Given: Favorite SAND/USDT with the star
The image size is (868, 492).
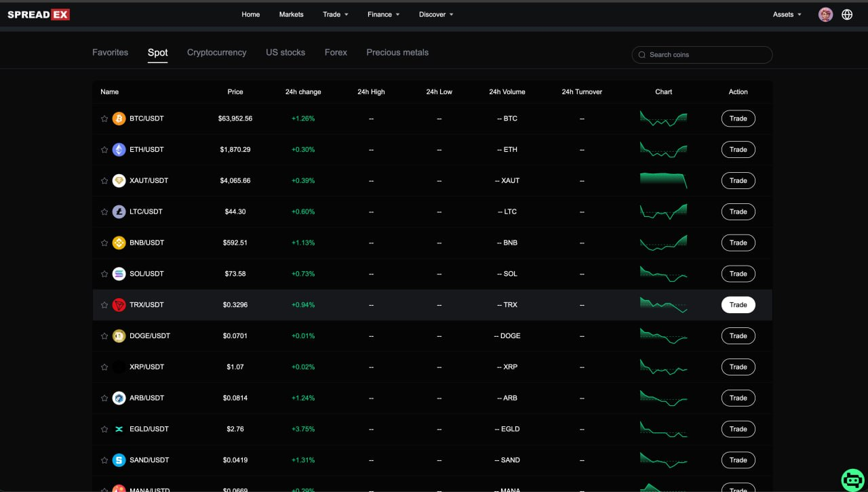Looking at the screenshot, I should click(104, 460).
